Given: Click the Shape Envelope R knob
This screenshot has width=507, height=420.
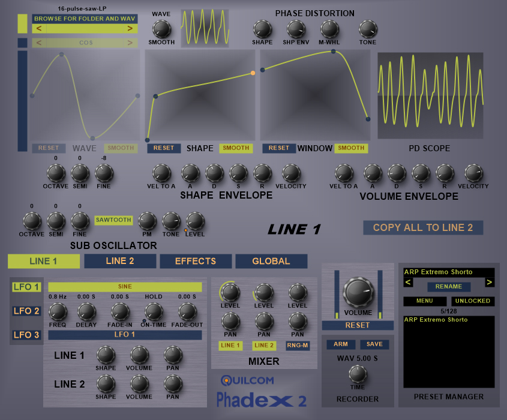Looking at the screenshot, I should pyautogui.click(x=263, y=173).
